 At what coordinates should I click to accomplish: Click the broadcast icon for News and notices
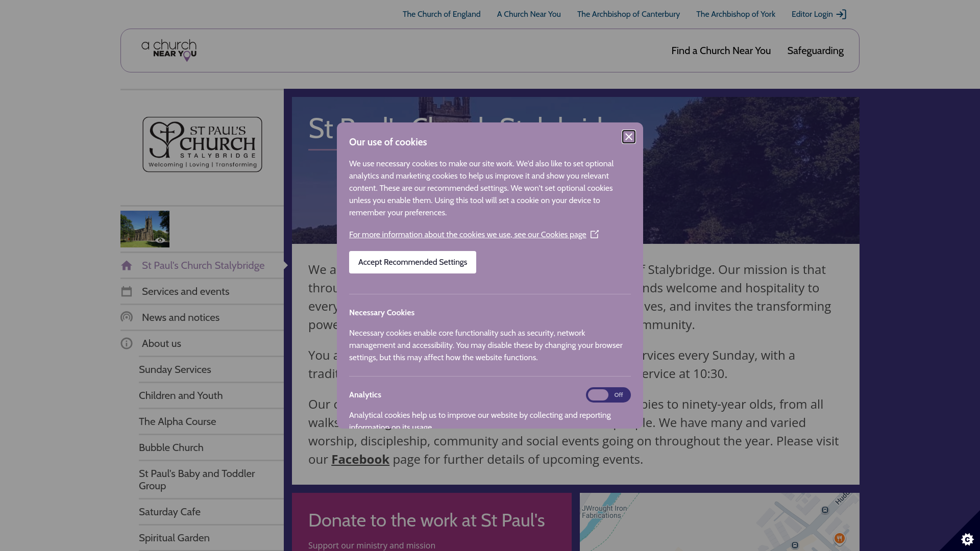pyautogui.click(x=127, y=317)
